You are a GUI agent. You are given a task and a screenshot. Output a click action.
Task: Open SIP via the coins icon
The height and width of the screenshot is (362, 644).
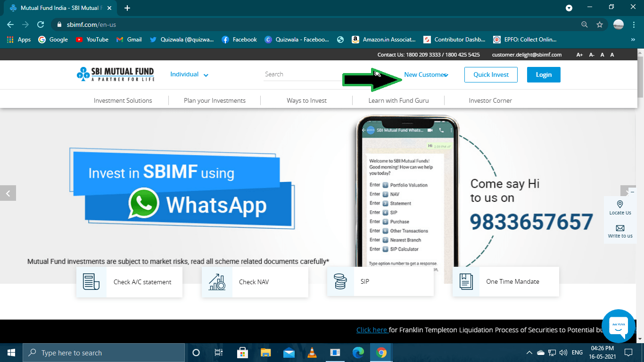pos(340,281)
